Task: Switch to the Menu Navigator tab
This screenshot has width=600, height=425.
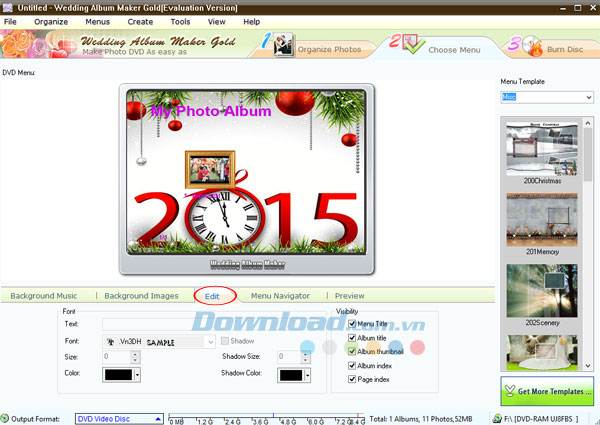Action: coord(280,296)
